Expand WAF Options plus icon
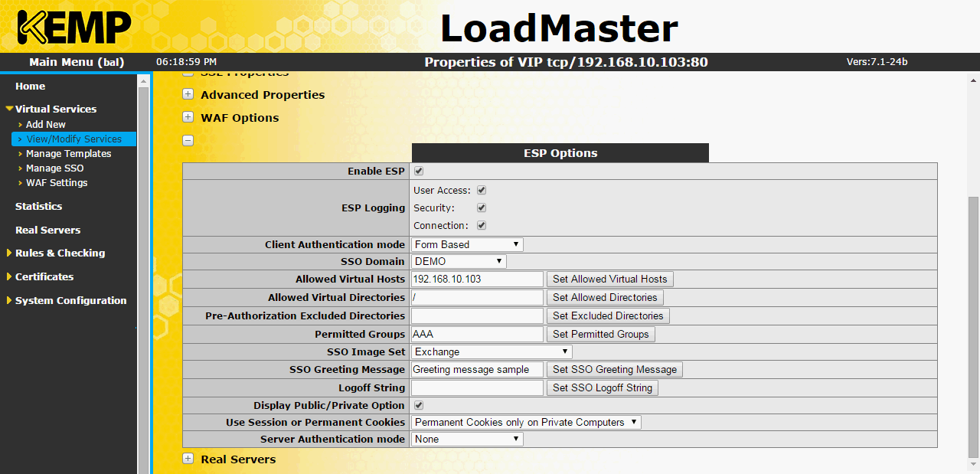The image size is (980, 474). pos(188,118)
